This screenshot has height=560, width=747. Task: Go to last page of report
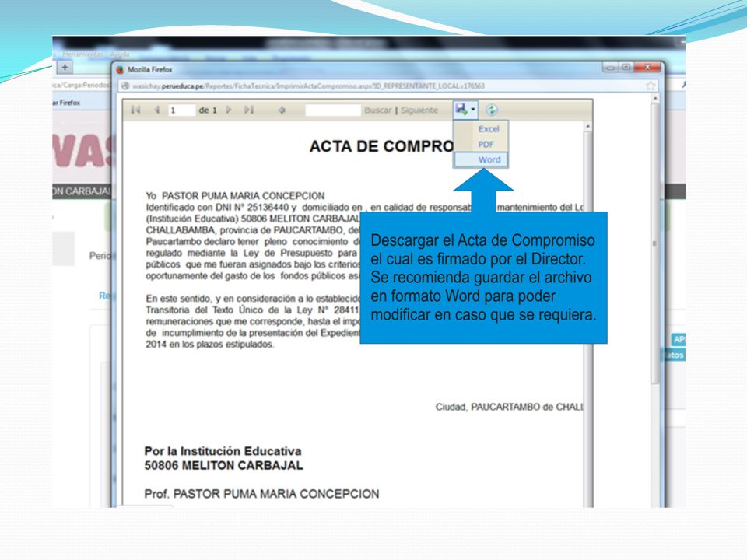coord(249,110)
